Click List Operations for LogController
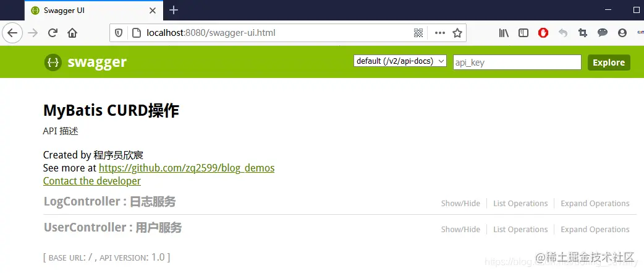 pos(520,204)
